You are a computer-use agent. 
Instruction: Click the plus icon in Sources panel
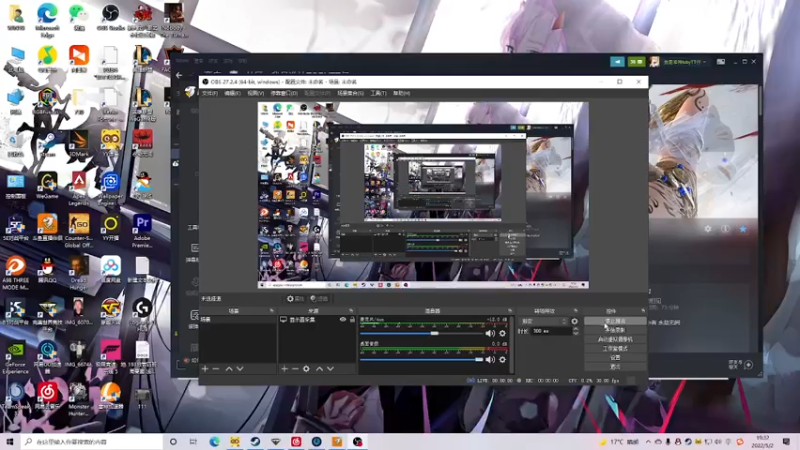283,369
